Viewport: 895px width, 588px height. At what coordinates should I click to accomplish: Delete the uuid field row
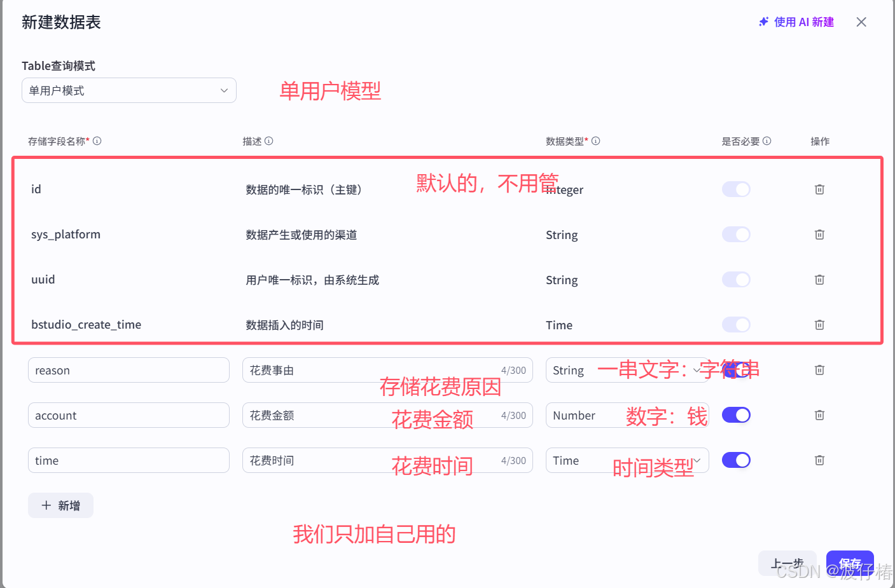[x=819, y=280]
